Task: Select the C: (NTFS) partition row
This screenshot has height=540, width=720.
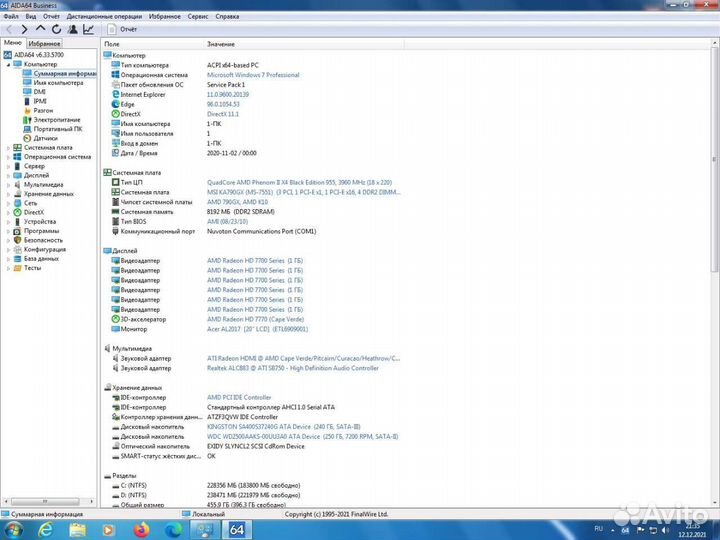Action: coord(207,485)
